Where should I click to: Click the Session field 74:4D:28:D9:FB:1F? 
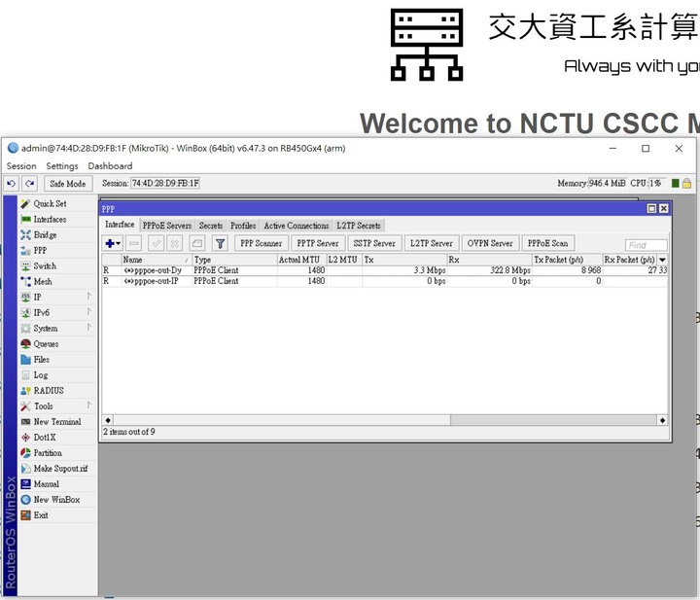[x=165, y=184]
